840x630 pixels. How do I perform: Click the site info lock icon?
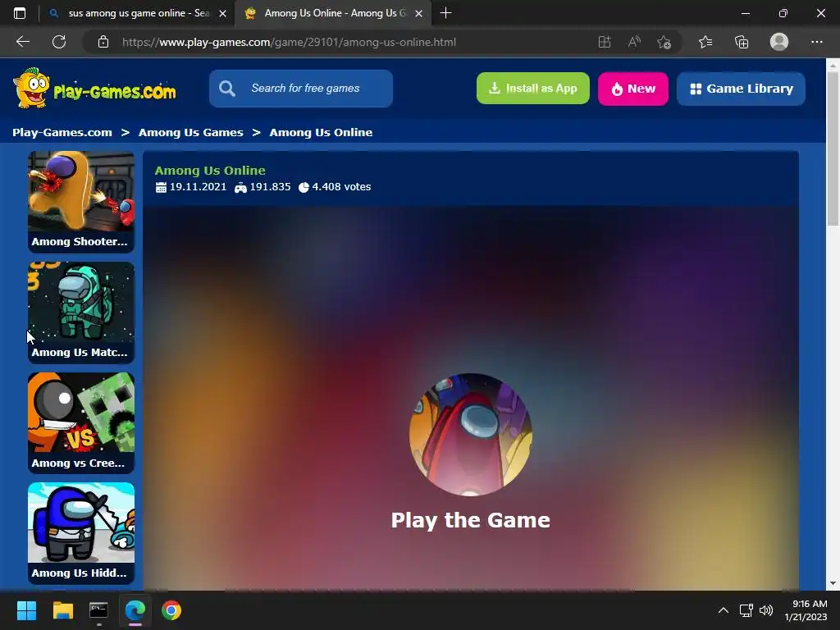[x=103, y=42]
